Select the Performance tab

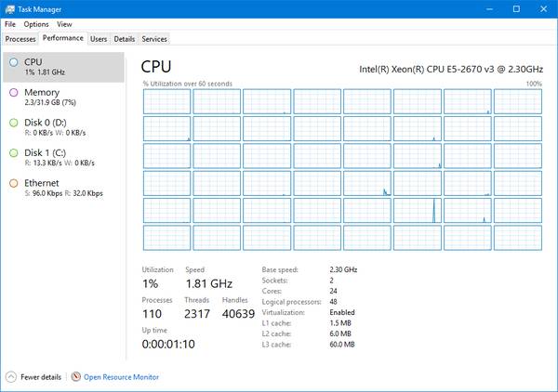point(62,39)
